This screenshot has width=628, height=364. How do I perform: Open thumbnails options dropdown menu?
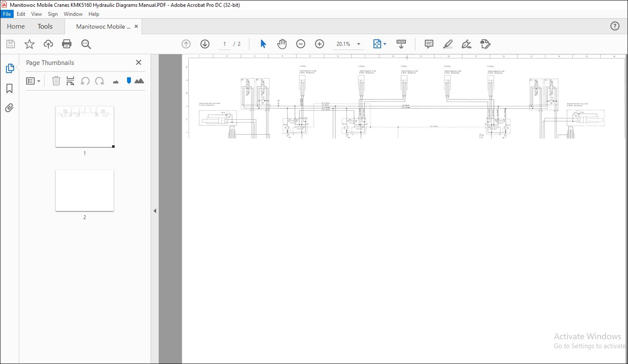pos(33,81)
